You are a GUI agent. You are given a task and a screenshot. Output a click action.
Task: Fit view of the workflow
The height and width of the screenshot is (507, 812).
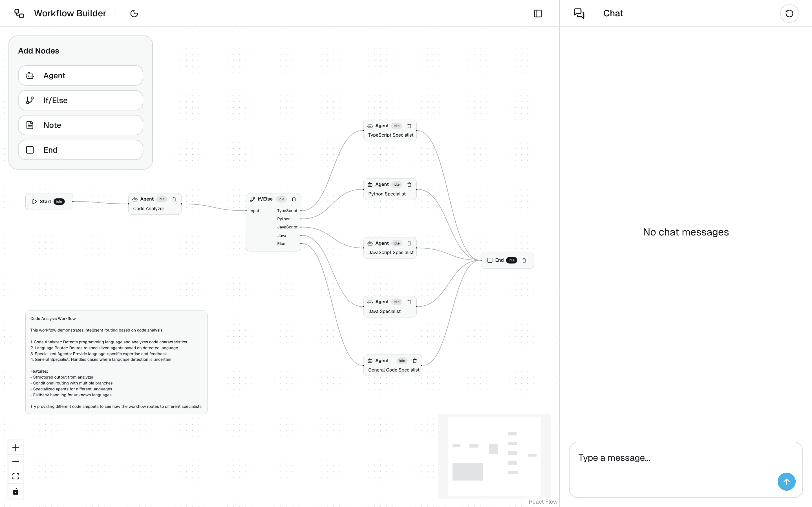[16, 477]
